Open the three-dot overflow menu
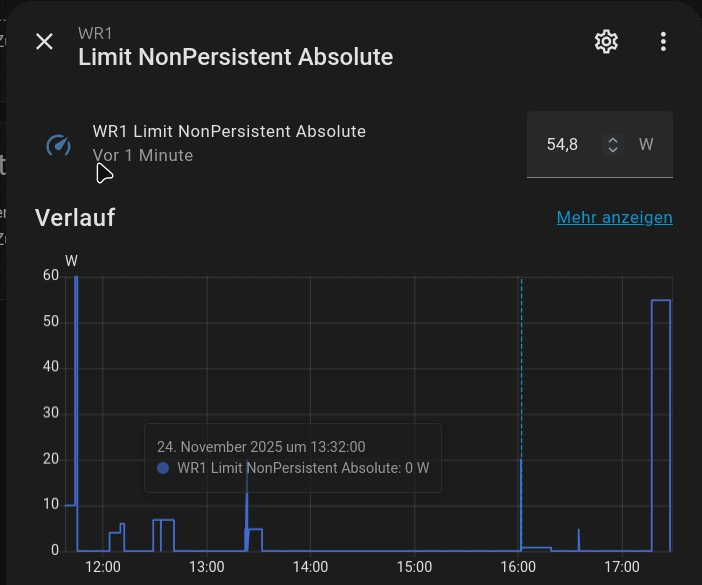702x585 pixels. tap(663, 41)
